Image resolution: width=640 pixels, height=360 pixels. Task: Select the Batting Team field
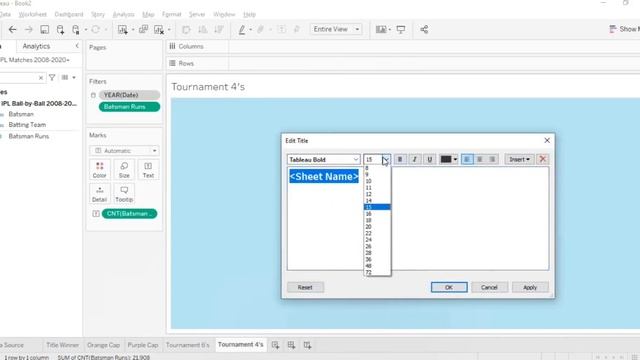click(x=27, y=125)
